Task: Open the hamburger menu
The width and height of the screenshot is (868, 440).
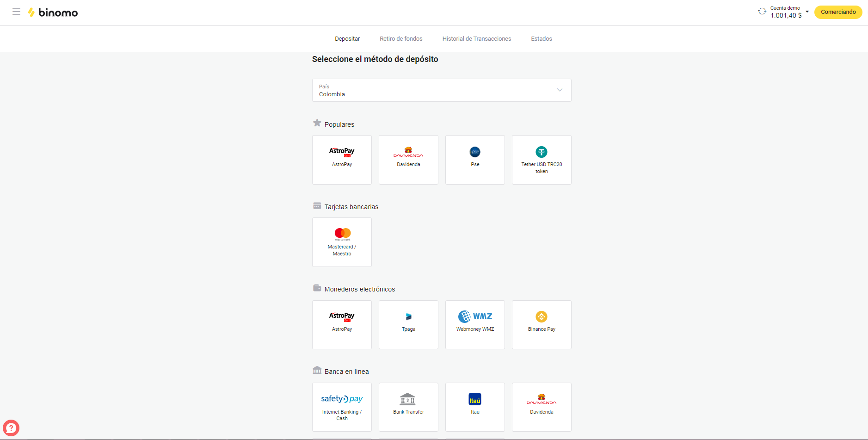Action: (x=16, y=12)
